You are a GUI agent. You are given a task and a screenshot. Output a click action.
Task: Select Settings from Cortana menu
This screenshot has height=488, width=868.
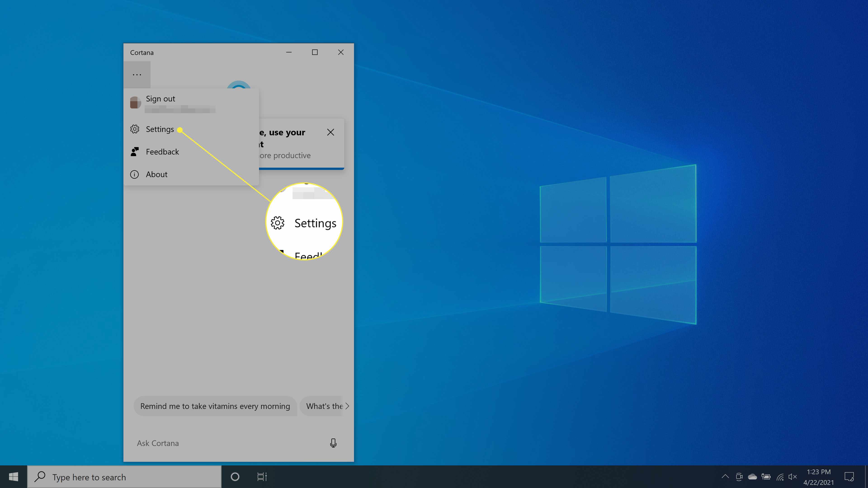pos(160,129)
